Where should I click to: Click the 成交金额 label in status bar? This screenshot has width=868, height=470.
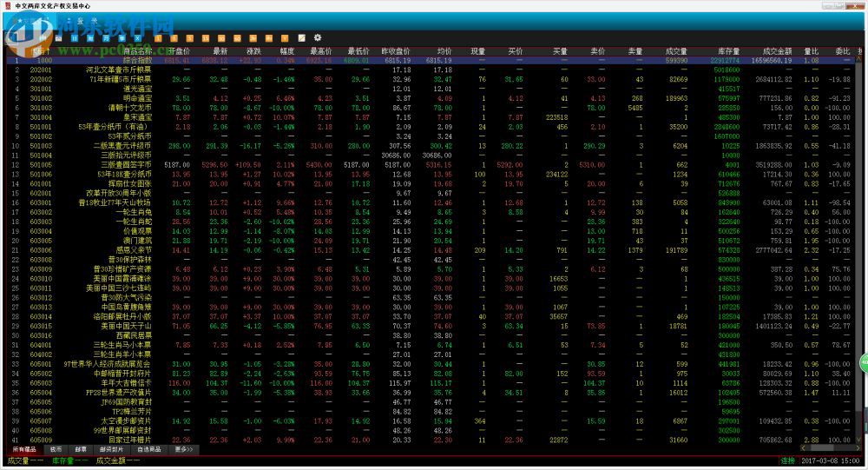[x=110, y=460]
